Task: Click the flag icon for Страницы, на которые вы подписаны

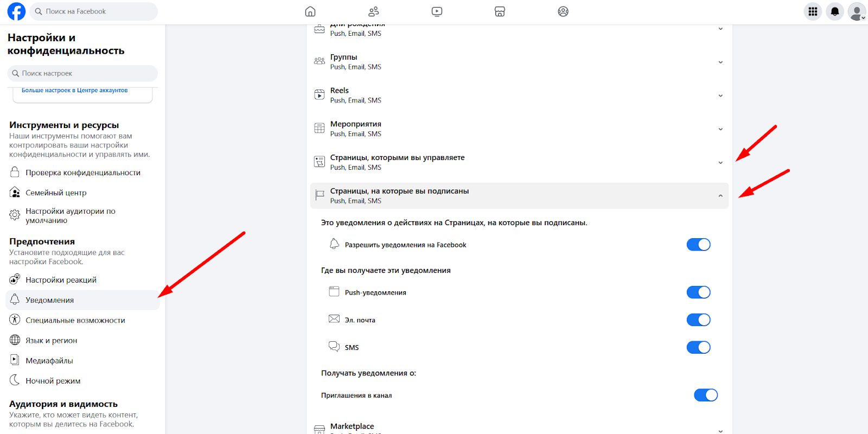Action: [x=320, y=195]
